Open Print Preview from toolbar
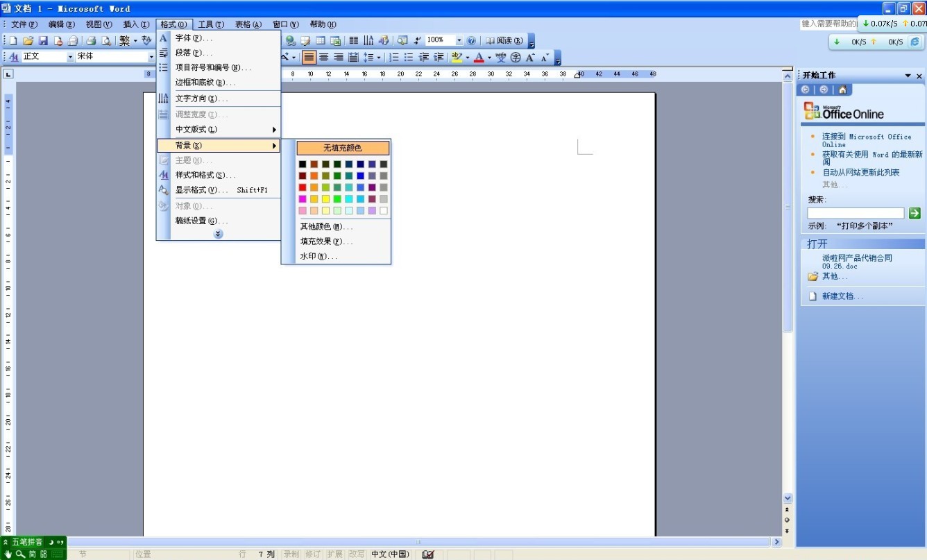927x560 pixels. click(x=106, y=41)
